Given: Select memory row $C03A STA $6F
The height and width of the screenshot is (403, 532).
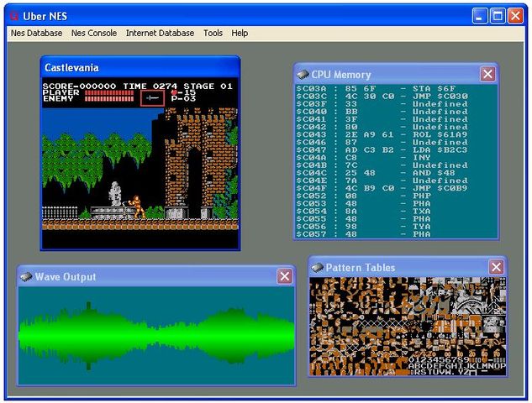Looking at the screenshot, I should click(x=382, y=89).
